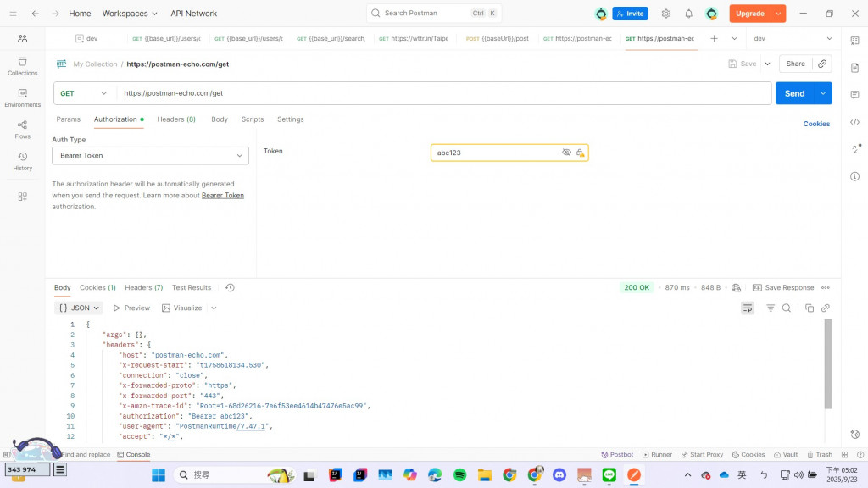Open the response Test Results tab
Screen dimensions: 868x488
(x=192, y=288)
